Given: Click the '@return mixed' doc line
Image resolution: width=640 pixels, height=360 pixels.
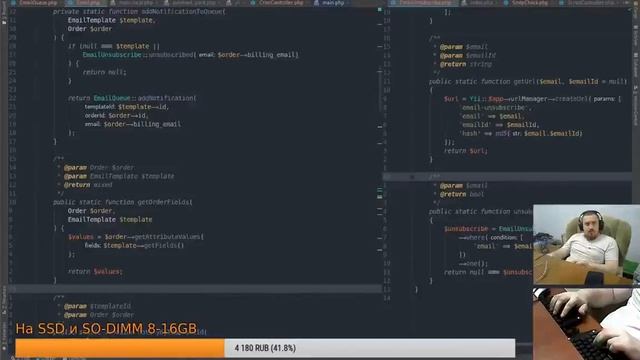Looking at the screenshot, I should tap(88, 185).
